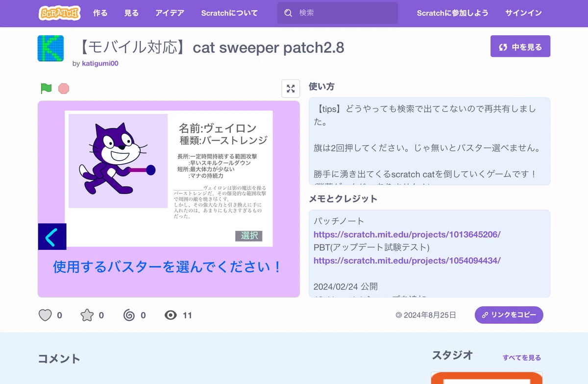Open the アイデア menu item
Image resolution: width=588 pixels, height=384 pixels.
point(170,13)
